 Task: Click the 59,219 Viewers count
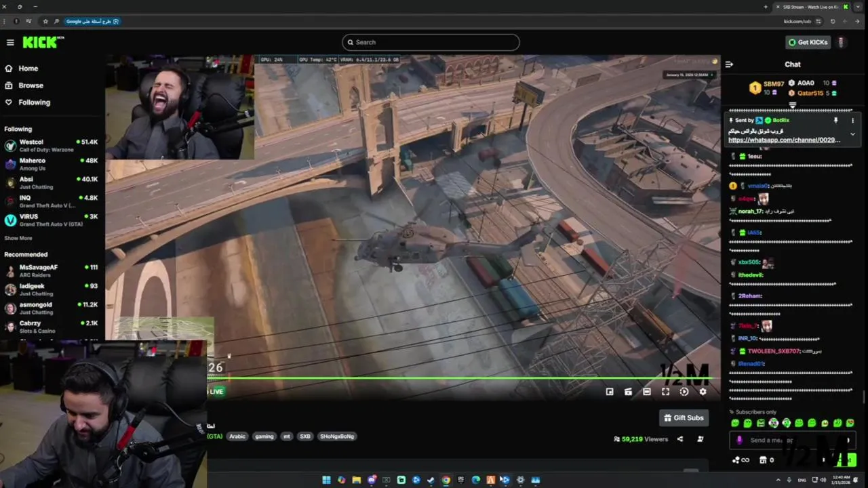pyautogui.click(x=641, y=439)
